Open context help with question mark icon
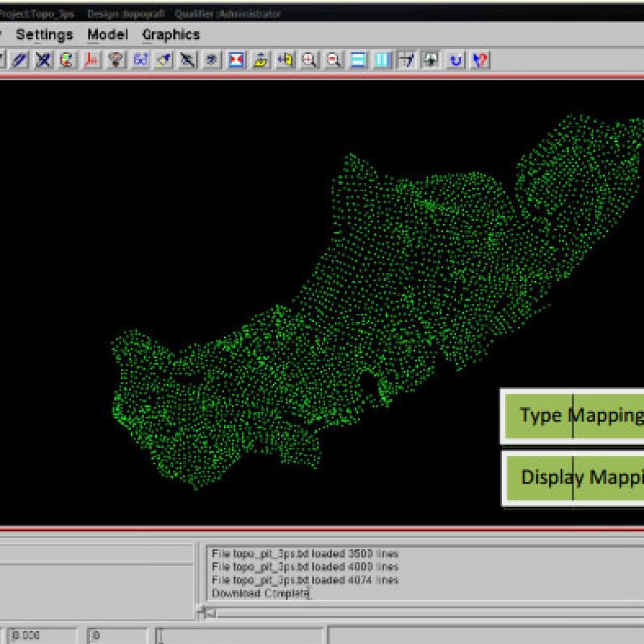 pos(480,60)
